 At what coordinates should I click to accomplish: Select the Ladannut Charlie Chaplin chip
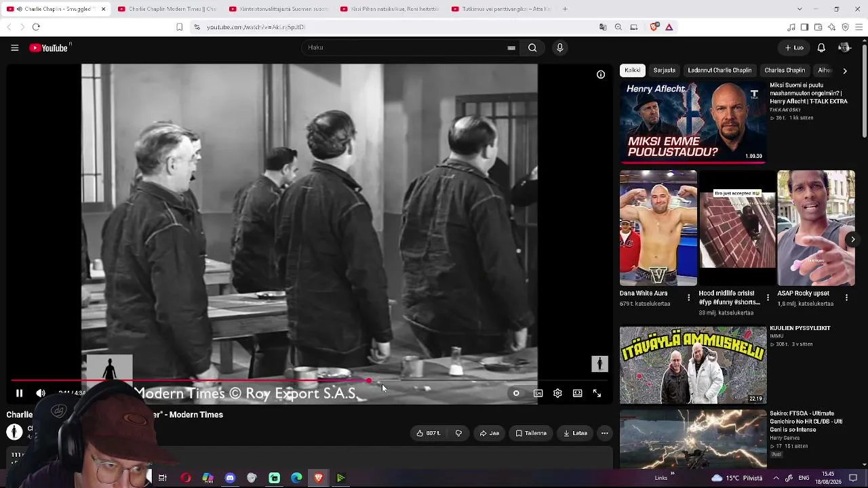click(x=719, y=70)
